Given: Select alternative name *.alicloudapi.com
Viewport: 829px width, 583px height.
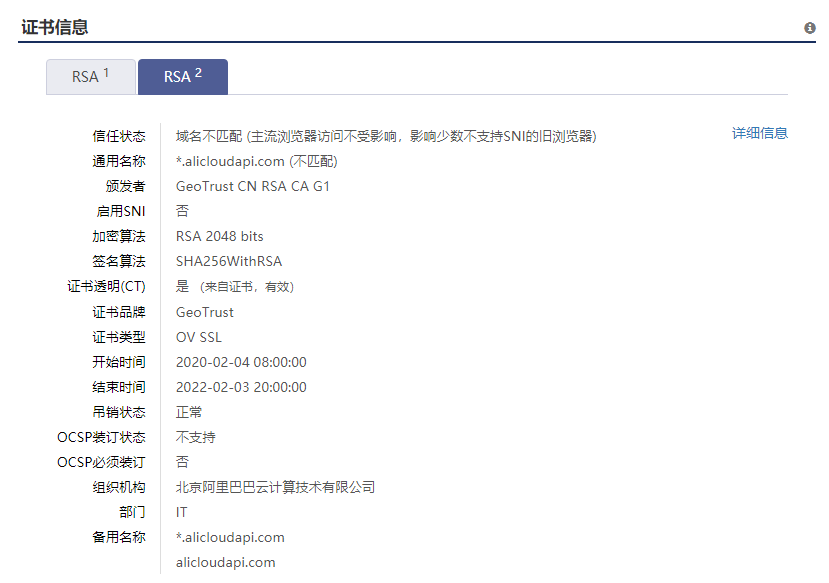Looking at the screenshot, I should point(230,538).
